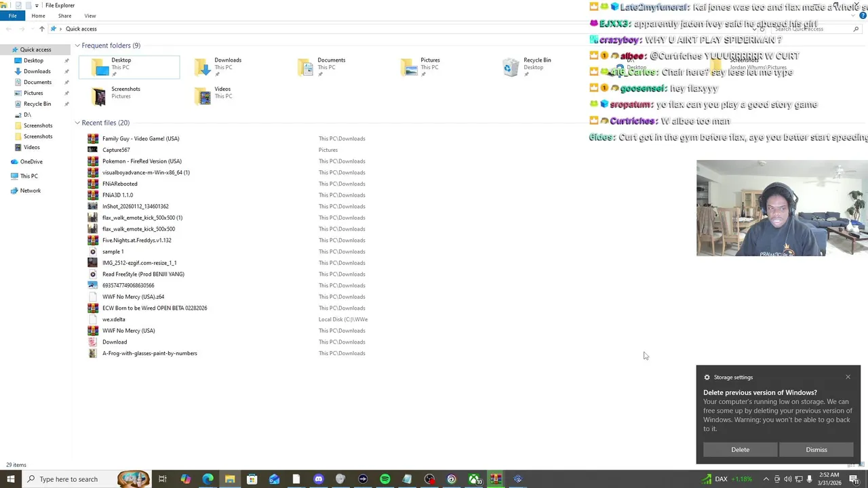Collapse the Recent files (20) section
This screenshot has width=868, height=488.
click(x=77, y=123)
